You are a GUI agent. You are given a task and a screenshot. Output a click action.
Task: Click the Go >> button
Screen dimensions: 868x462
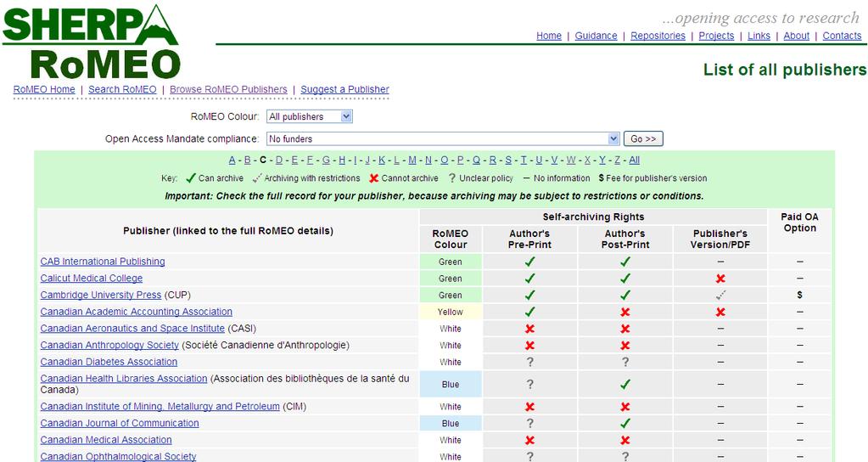point(643,138)
